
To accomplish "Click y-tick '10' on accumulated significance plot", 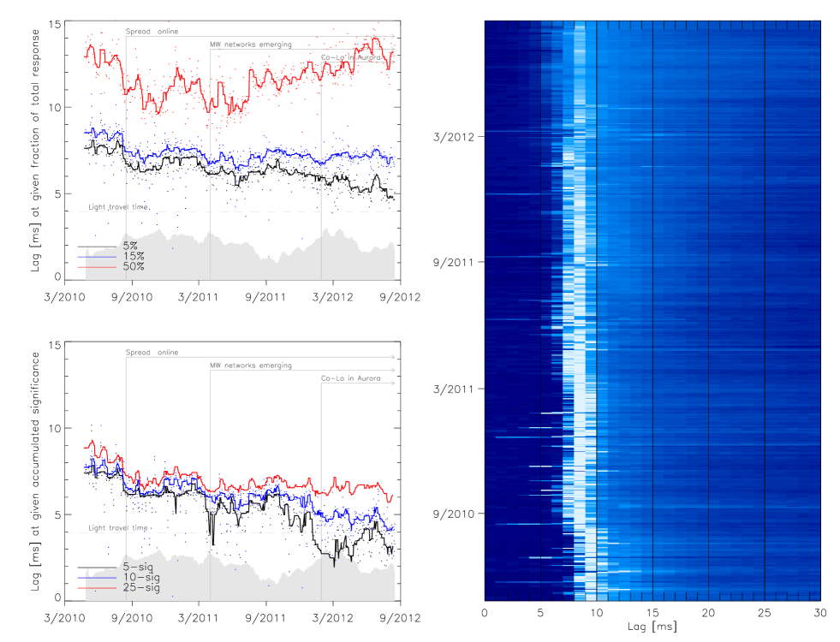I will coord(55,428).
